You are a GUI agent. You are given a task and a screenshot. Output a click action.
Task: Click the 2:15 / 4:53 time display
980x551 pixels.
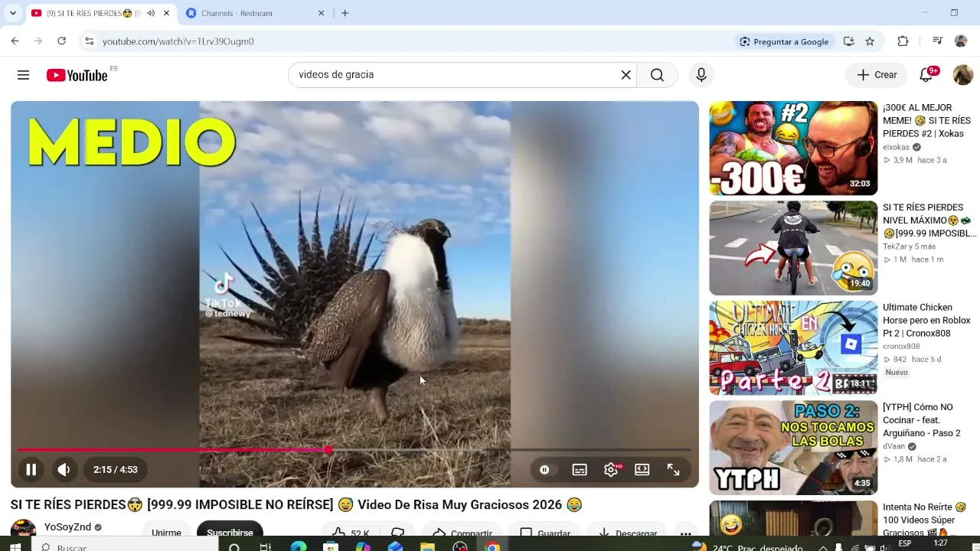pyautogui.click(x=116, y=470)
